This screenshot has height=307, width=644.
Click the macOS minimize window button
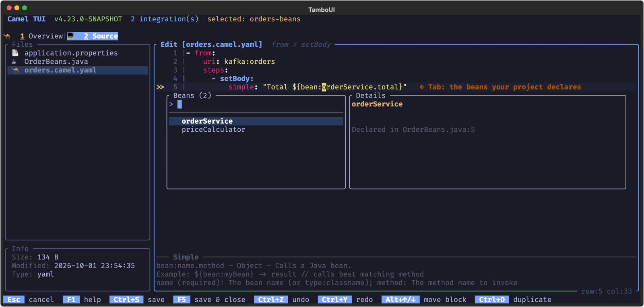(17, 8)
